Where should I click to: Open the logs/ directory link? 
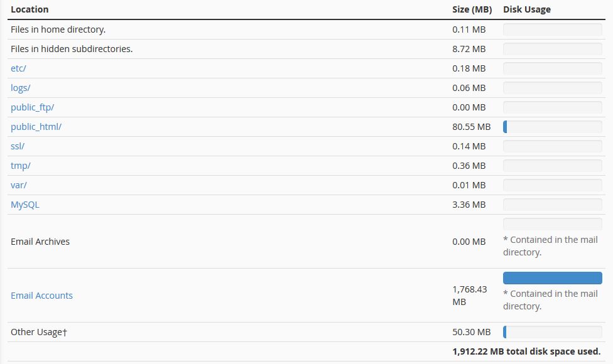tap(21, 88)
